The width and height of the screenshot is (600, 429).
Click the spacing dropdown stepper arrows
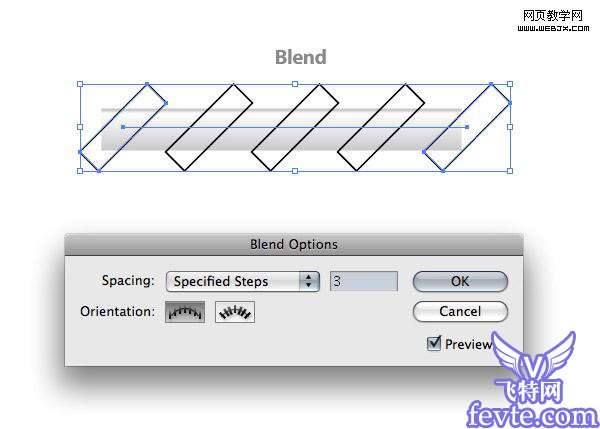(x=309, y=281)
